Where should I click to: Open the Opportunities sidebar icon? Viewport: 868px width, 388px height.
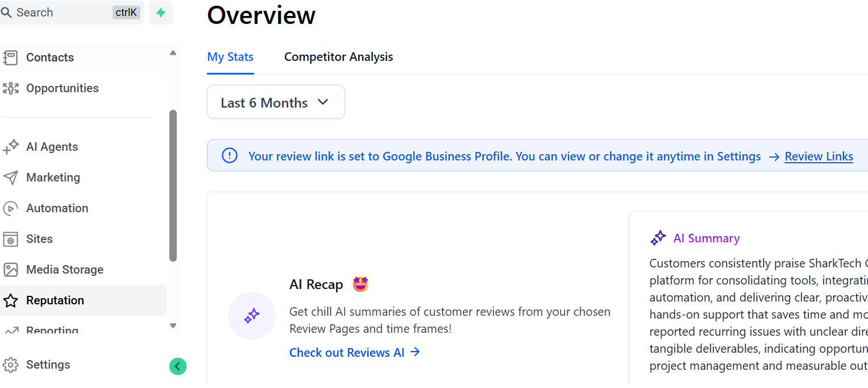coord(10,88)
